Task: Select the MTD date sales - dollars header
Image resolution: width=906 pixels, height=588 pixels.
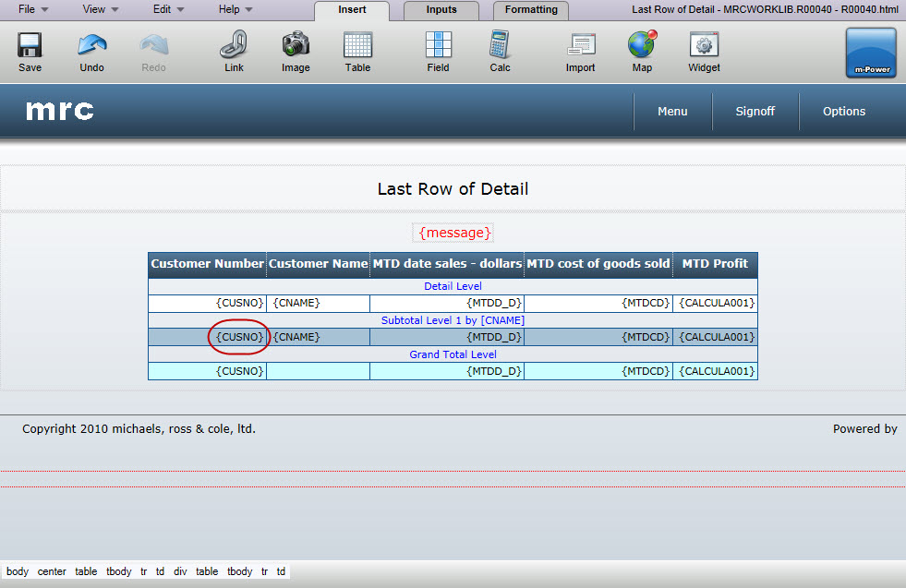Action: 447,264
